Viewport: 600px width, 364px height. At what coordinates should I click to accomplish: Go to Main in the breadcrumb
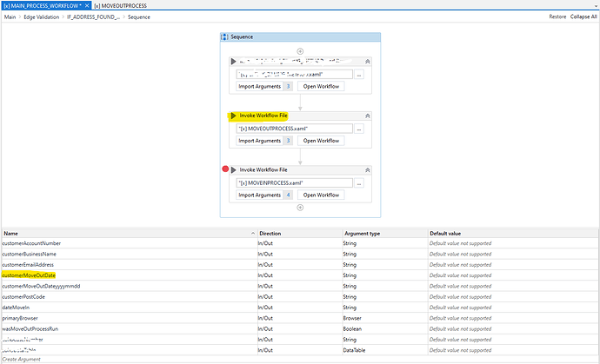10,17
